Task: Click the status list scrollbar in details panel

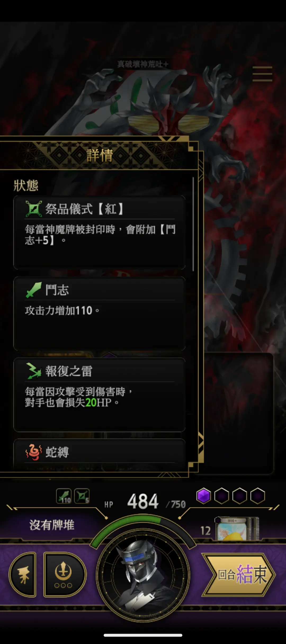Action: (193, 224)
